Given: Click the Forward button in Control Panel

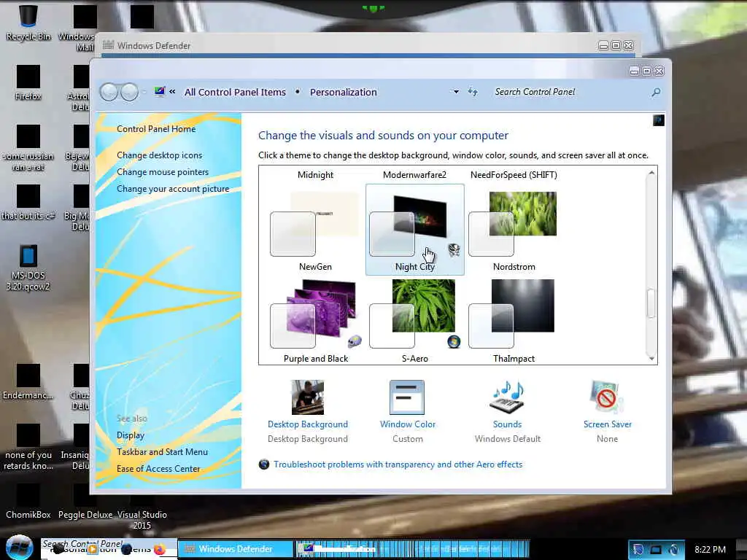Looking at the screenshot, I should click(130, 92).
